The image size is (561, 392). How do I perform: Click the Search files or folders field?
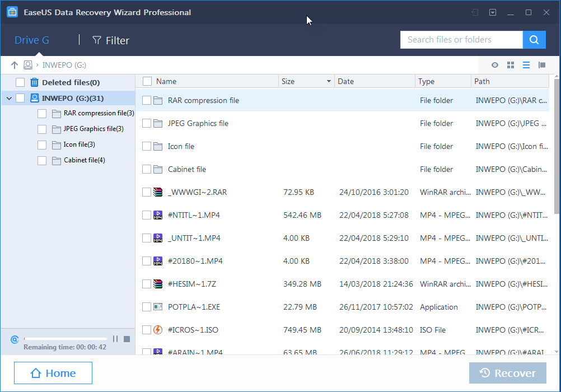461,40
